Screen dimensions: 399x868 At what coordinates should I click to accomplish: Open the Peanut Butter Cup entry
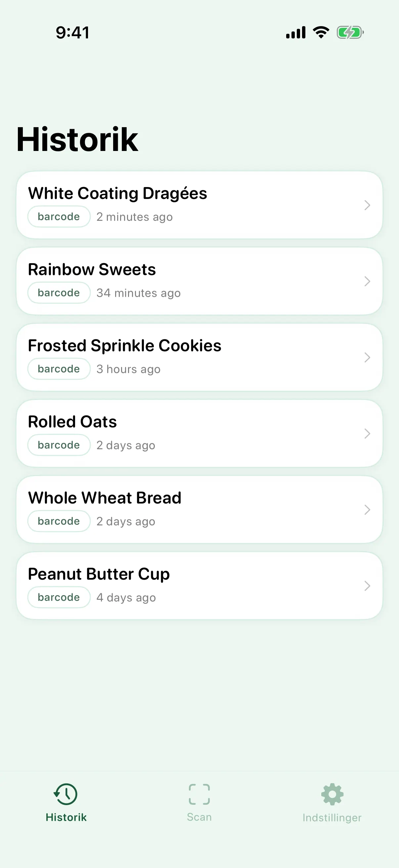199,586
